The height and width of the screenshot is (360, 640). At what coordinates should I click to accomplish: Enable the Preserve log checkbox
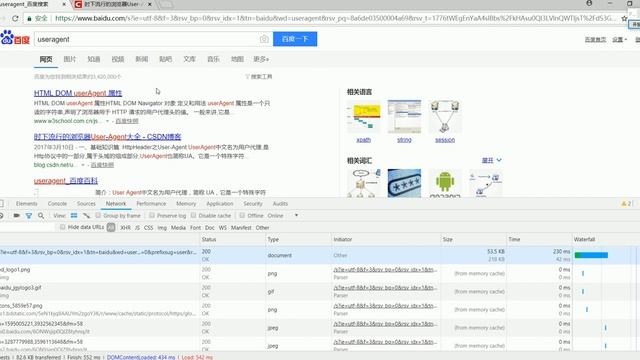(x=152, y=215)
